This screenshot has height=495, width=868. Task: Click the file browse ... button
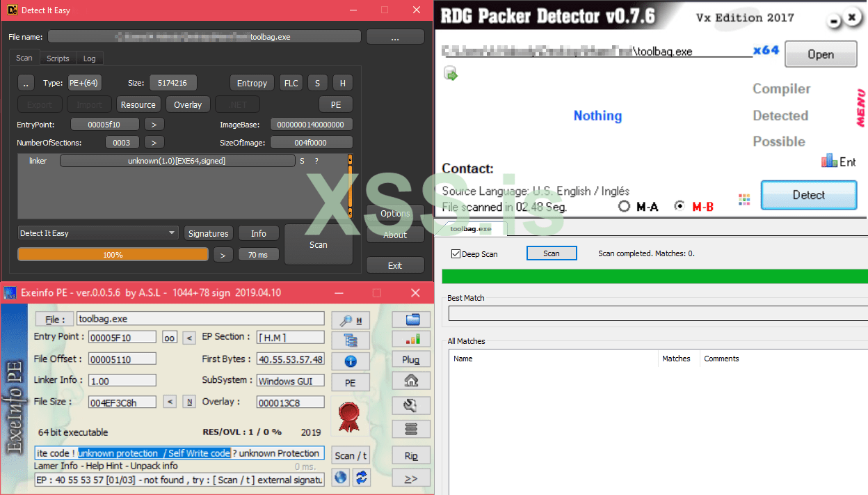pos(395,37)
